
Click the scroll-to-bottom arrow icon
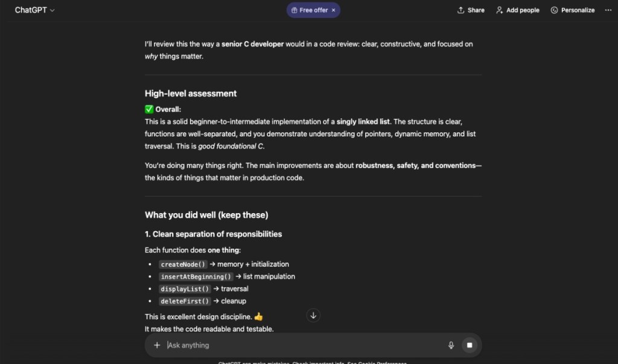point(313,315)
